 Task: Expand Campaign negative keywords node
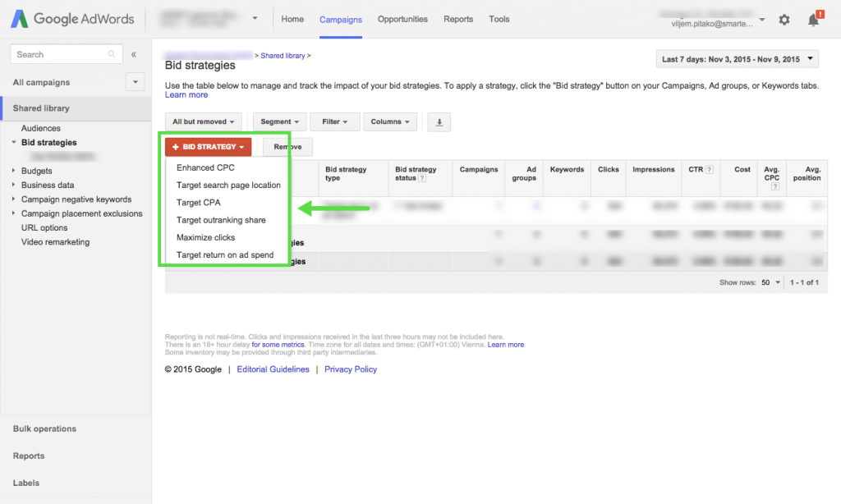[14, 199]
